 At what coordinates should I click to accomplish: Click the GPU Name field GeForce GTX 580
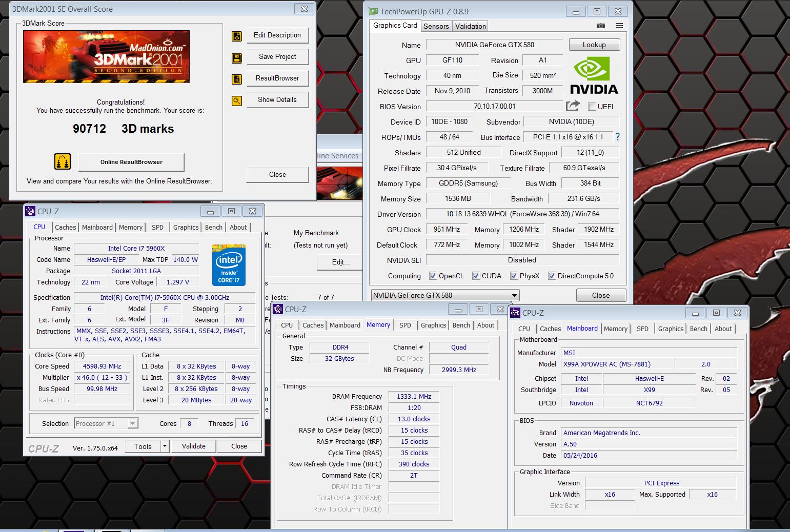[494, 45]
